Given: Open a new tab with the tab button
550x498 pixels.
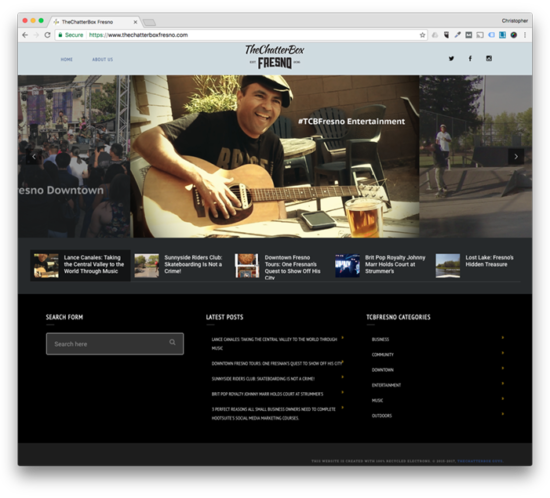Looking at the screenshot, I should click(149, 22).
